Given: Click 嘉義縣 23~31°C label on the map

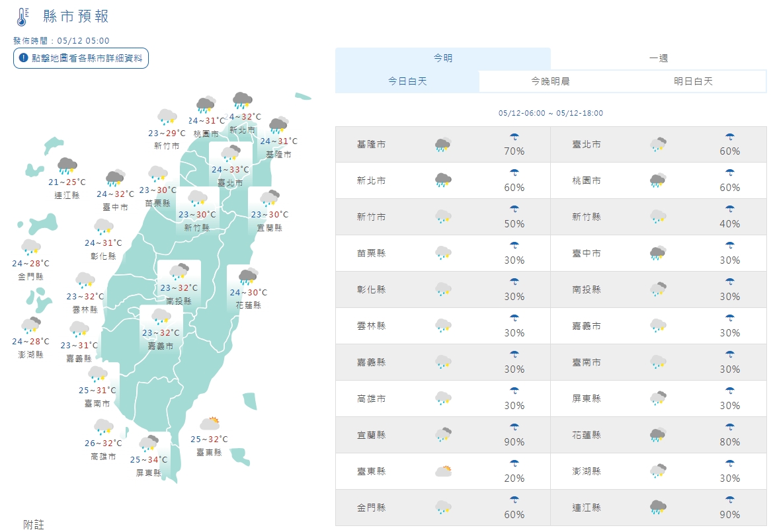Looking at the screenshot, I should pyautogui.click(x=79, y=352).
